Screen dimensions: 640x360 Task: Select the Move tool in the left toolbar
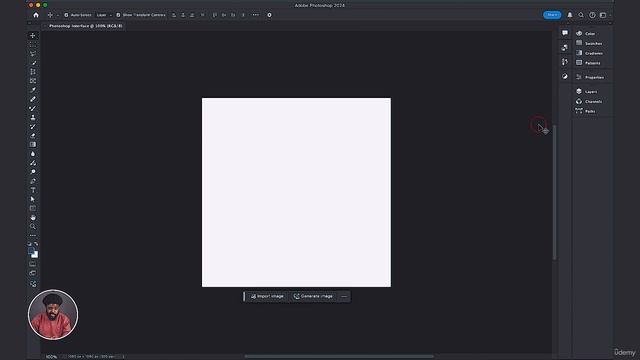click(33, 36)
